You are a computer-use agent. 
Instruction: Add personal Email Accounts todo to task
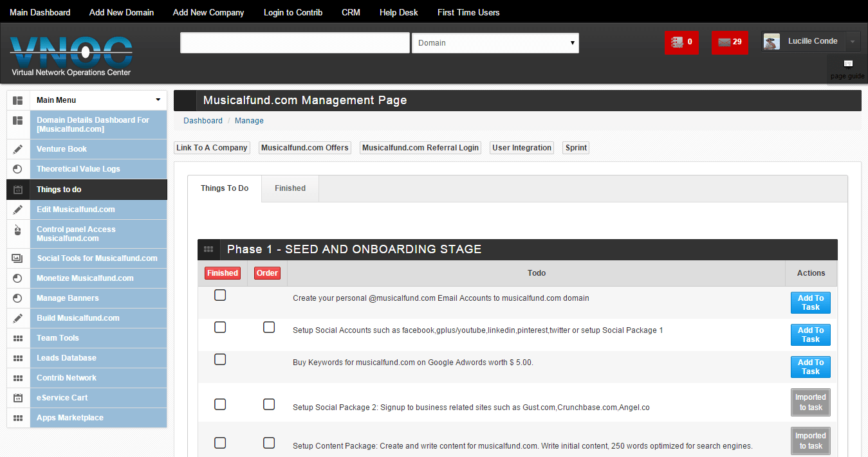click(811, 303)
